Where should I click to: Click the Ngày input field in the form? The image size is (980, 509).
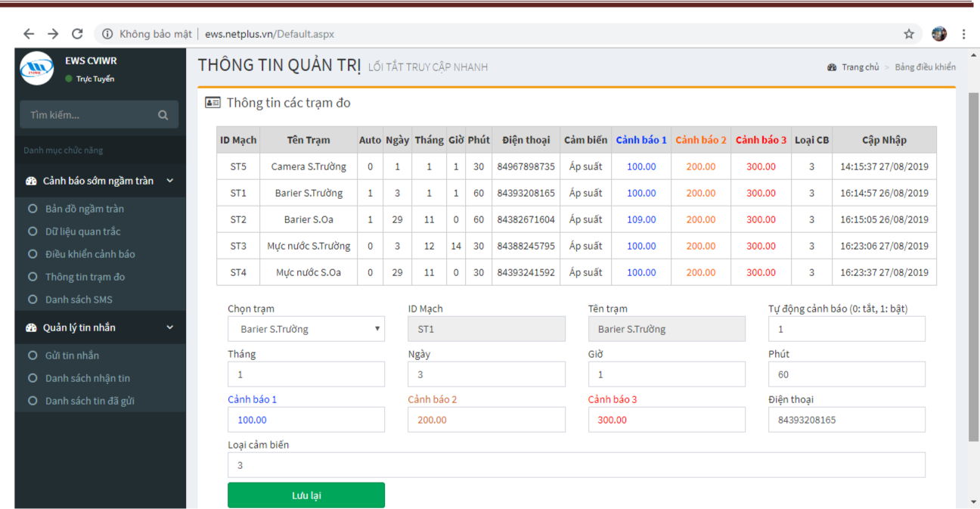(486, 374)
